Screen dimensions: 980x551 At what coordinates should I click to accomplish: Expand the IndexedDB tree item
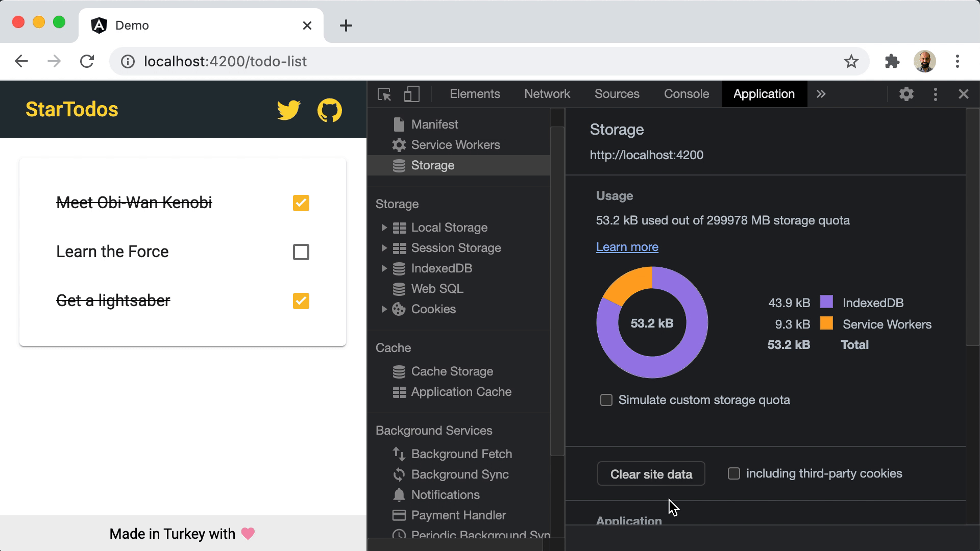384,268
